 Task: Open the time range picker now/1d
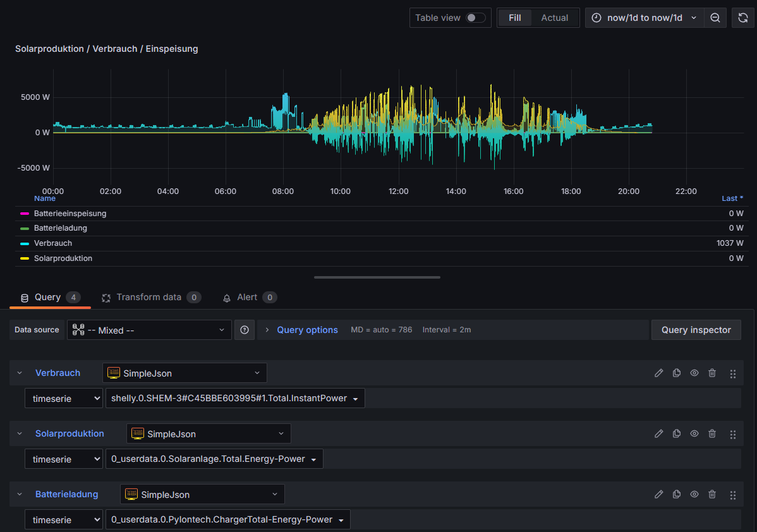644,18
